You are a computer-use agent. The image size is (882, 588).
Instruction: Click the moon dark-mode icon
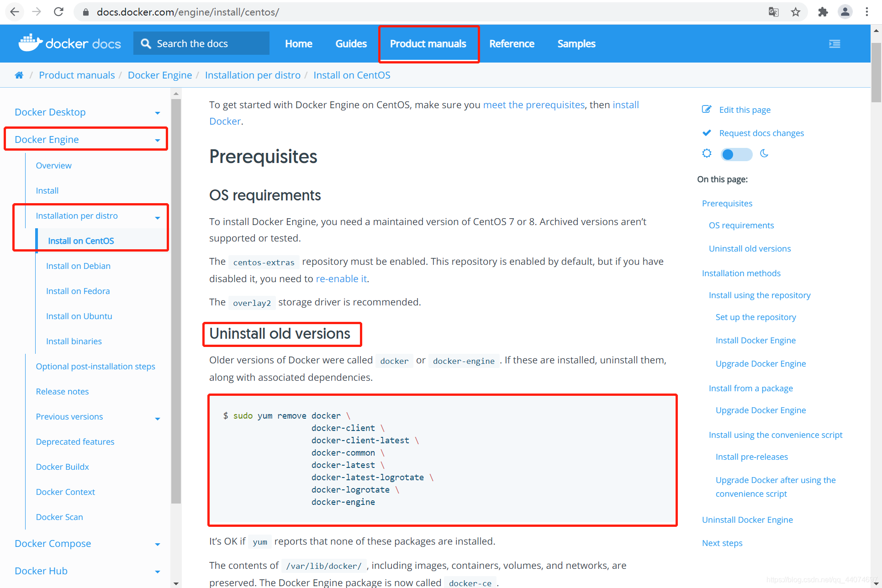pos(764,154)
